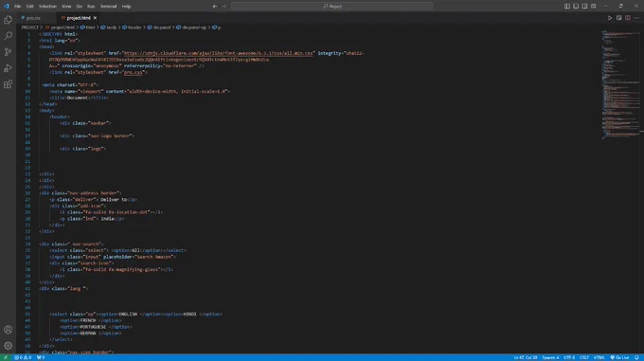Click the minimap code overview
This screenshot has height=361, width=644.
coord(621,84)
